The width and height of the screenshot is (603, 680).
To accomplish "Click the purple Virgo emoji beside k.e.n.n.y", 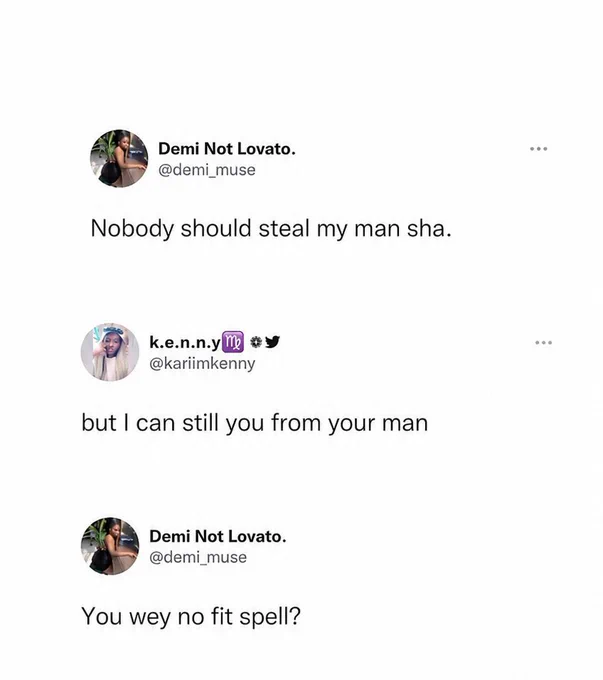I will tap(233, 342).
